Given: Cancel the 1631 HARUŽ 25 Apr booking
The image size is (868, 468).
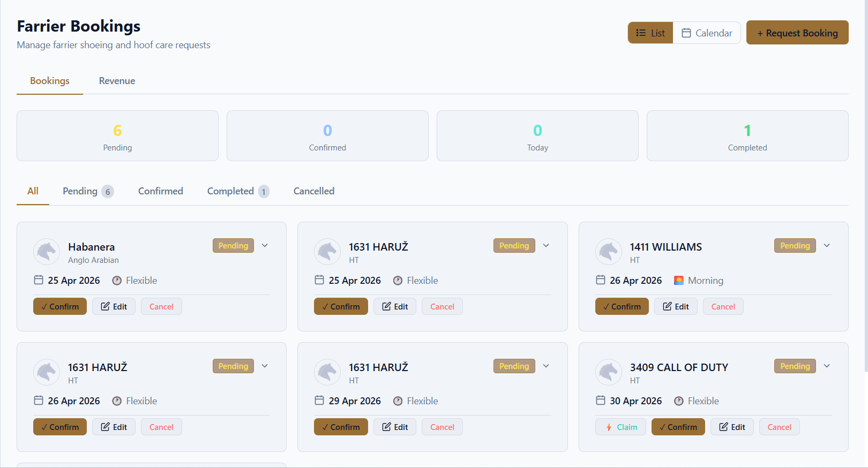Looking at the screenshot, I should point(442,306).
